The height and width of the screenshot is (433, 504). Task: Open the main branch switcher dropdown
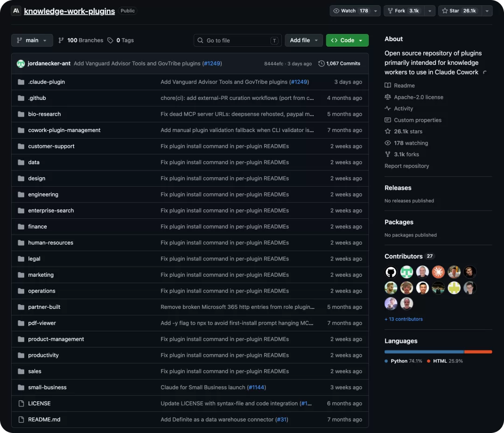click(x=32, y=41)
